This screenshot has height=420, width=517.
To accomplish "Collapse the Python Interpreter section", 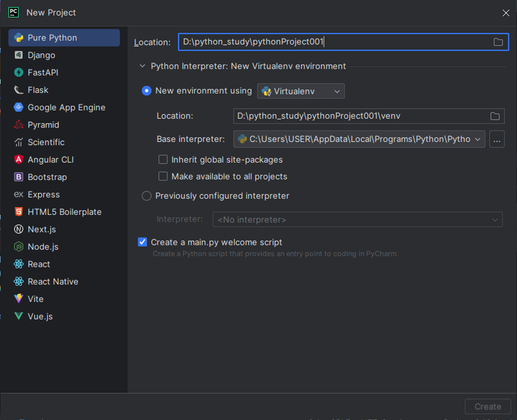I will pyautogui.click(x=142, y=66).
